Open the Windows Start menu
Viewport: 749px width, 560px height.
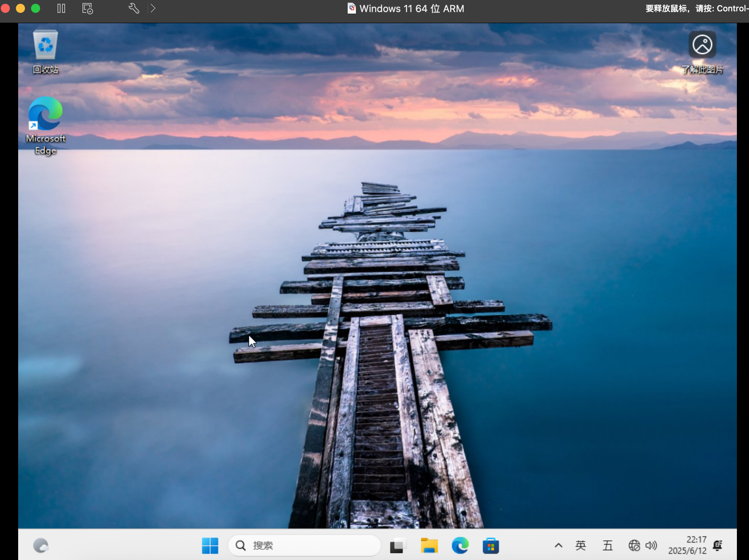210,545
